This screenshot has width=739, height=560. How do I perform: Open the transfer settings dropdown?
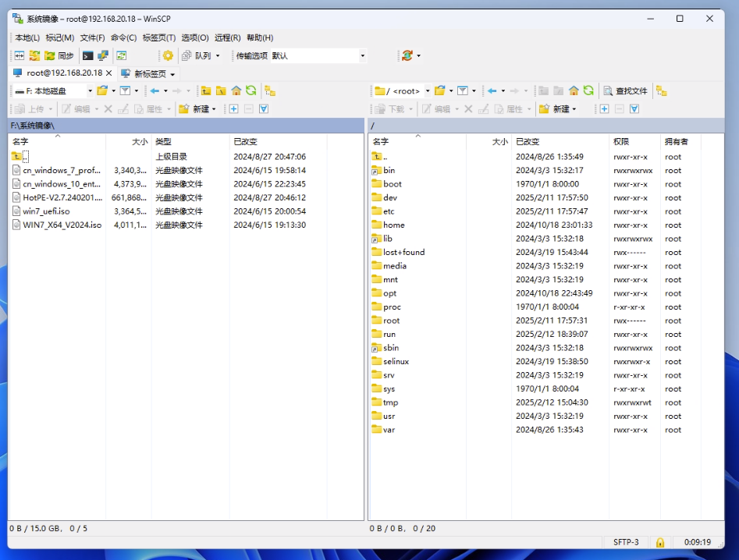[362, 55]
